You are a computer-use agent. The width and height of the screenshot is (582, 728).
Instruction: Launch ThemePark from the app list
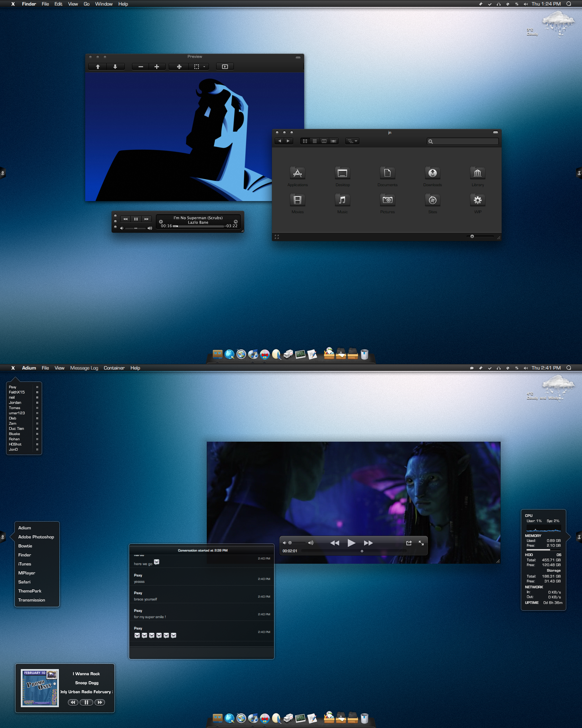[x=30, y=591]
